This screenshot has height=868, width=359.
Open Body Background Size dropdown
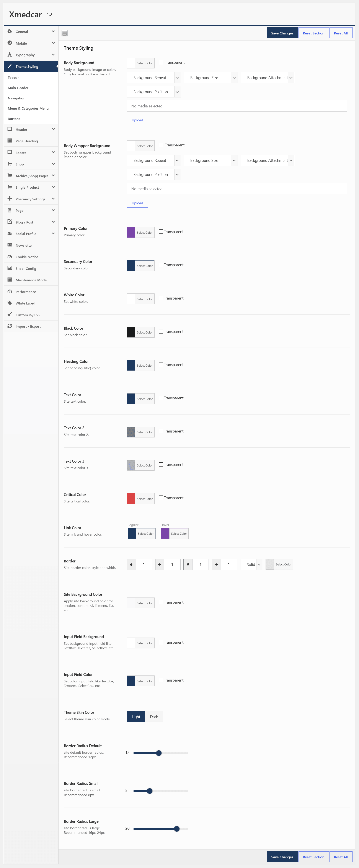coord(211,78)
